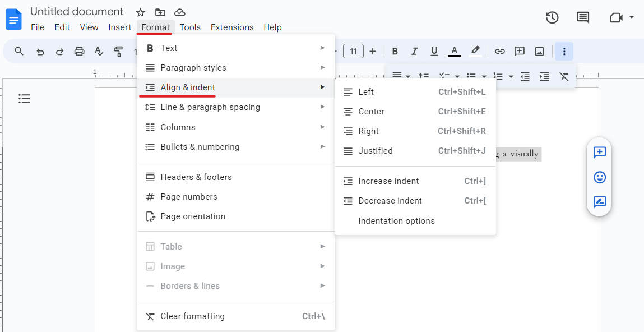Choose Indentation options in submenu
The image size is (644, 332).
point(396,221)
